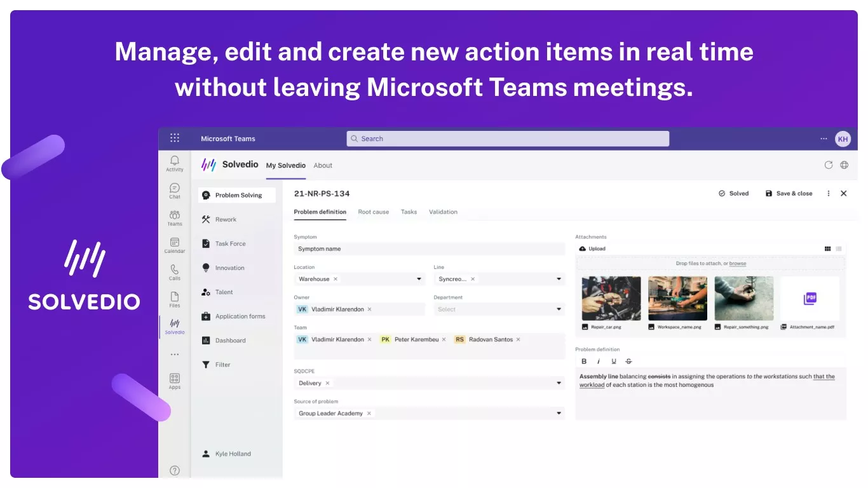
Task: Open the Root cause tab
Action: [x=374, y=212]
